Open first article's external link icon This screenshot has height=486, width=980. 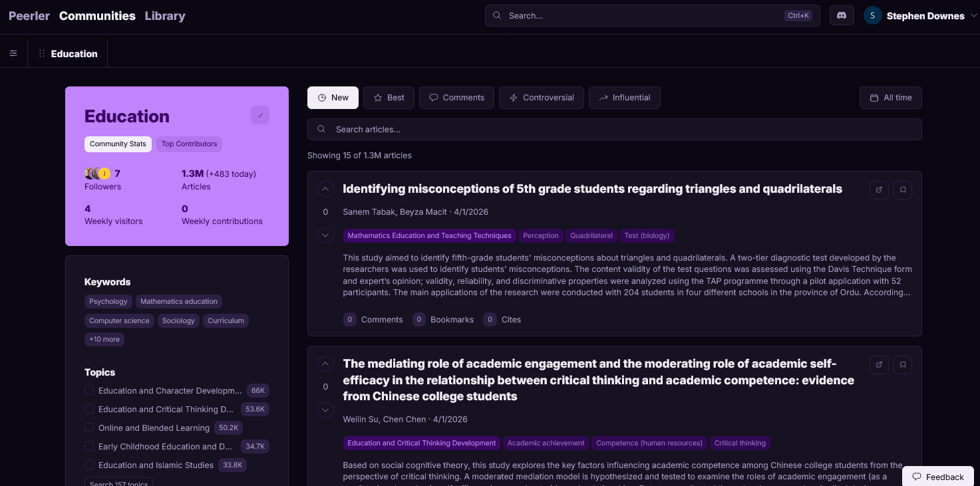pos(879,190)
